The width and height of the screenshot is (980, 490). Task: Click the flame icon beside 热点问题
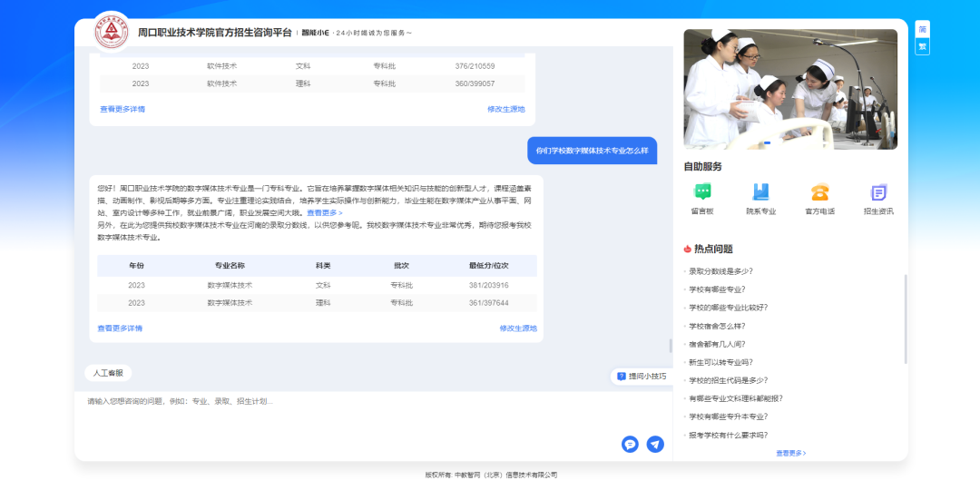688,249
